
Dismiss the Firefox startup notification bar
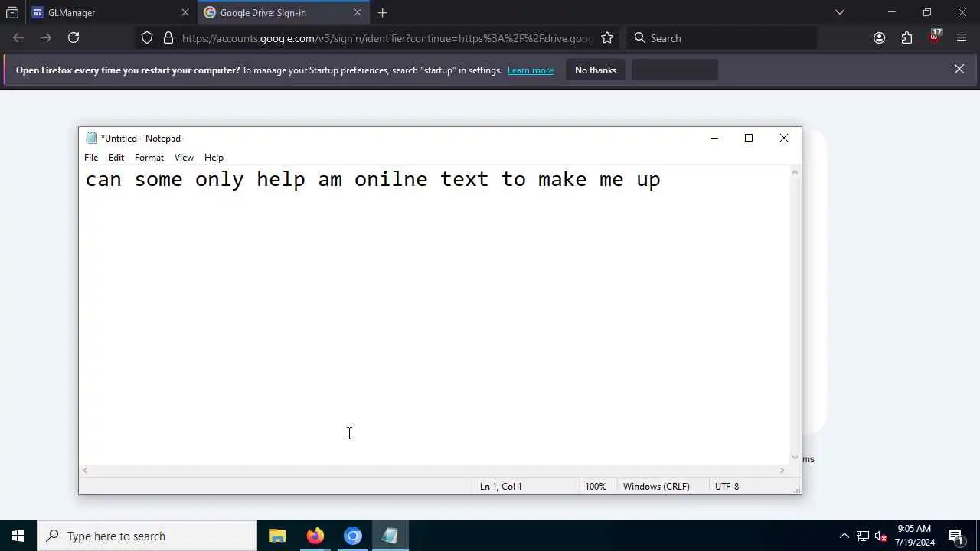(959, 69)
